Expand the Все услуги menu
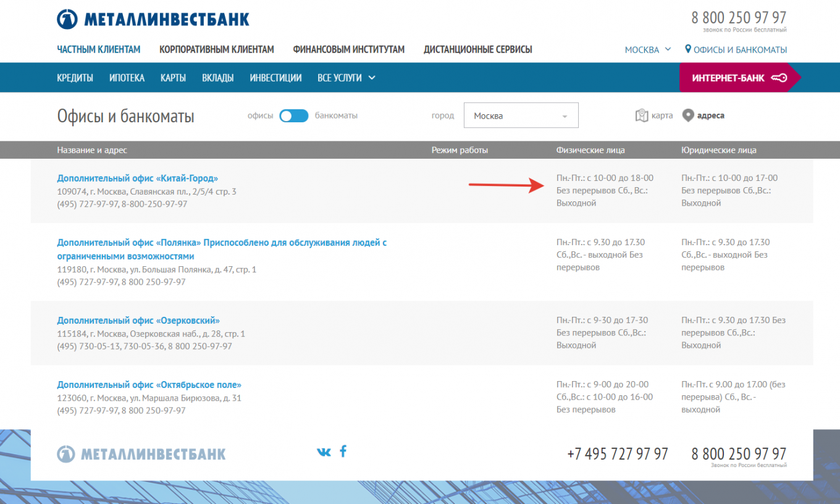840x504 pixels. coord(346,78)
